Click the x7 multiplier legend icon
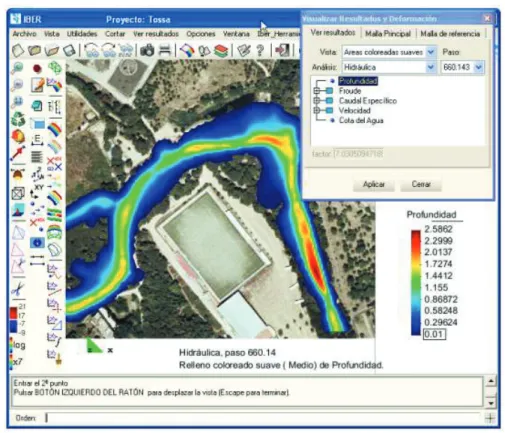505x433 pixels. (17, 362)
